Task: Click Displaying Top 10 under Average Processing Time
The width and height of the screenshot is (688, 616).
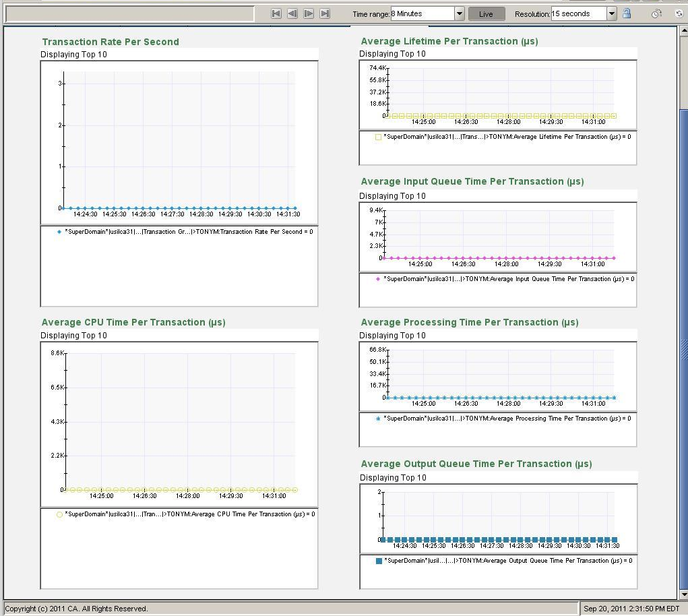Action: 392,336
